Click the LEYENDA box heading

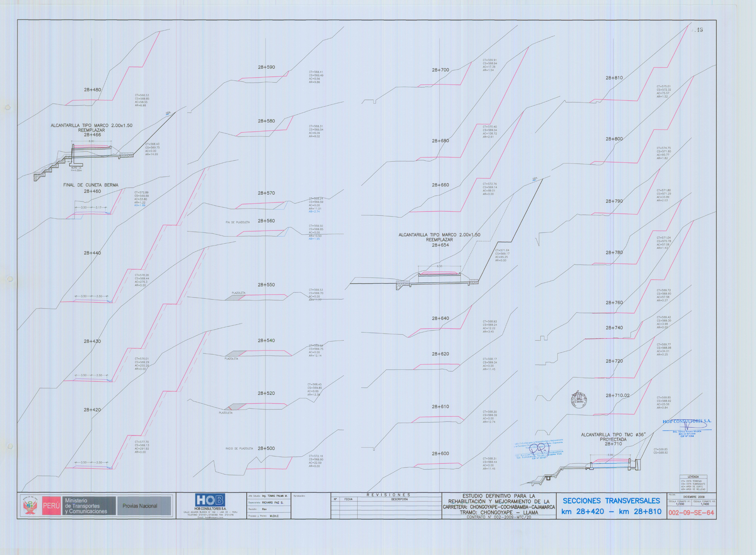click(x=693, y=477)
